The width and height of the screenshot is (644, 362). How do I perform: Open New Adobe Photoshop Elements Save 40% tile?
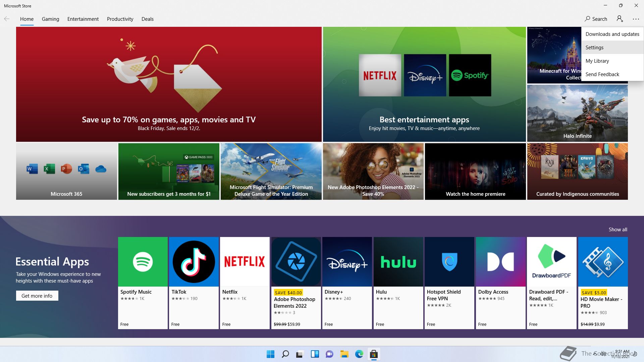click(373, 172)
